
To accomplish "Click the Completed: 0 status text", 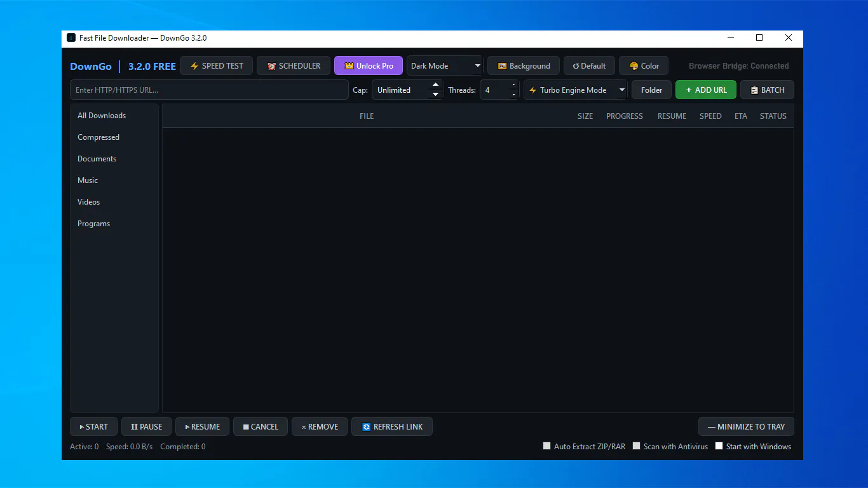I will (x=182, y=447).
